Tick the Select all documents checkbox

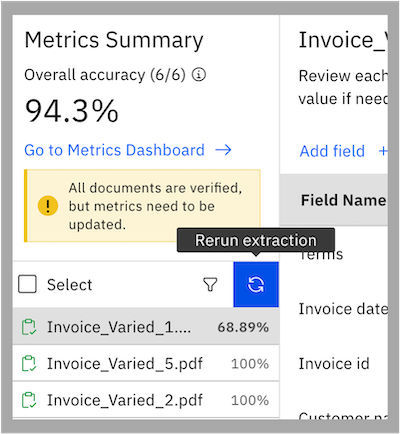(x=27, y=284)
